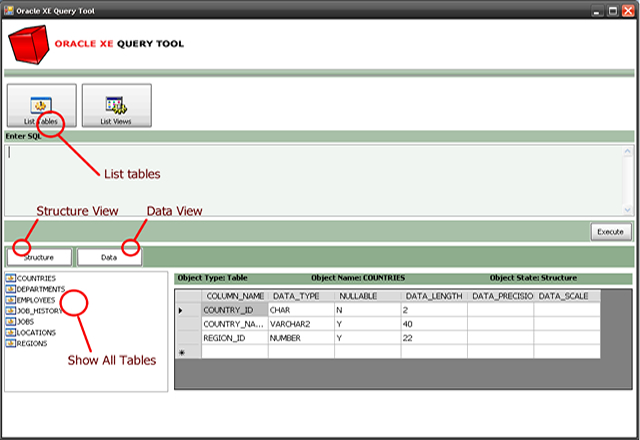
Task: Click the SQL box scroll up arrow
Action: 627,151
